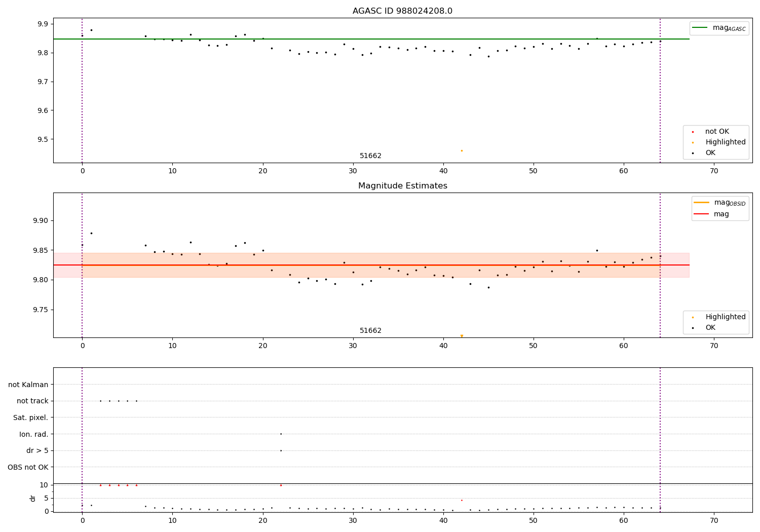
Task: Click the red triangle at x=22 in dr panel
Action: click(281, 485)
